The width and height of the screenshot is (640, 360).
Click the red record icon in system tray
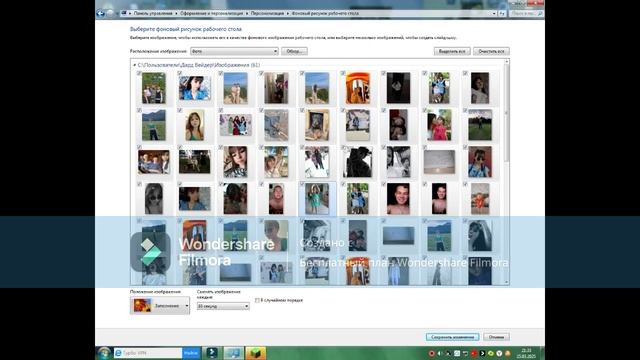(x=431, y=353)
